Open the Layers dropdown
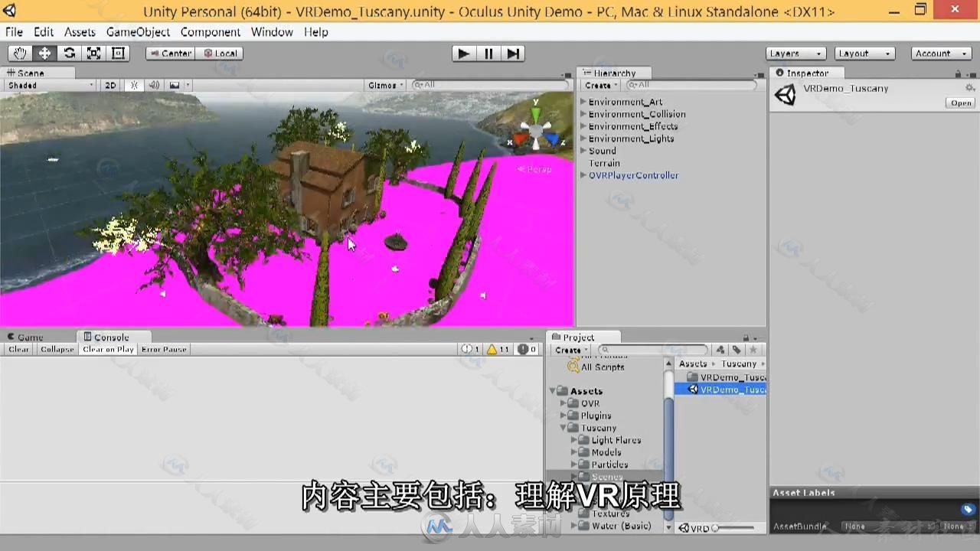The width and height of the screenshot is (980, 551). [795, 53]
